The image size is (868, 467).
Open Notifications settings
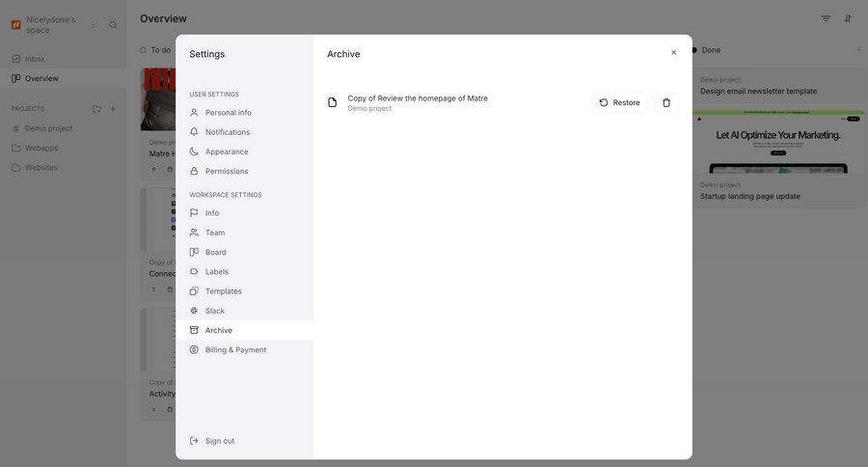coord(227,132)
